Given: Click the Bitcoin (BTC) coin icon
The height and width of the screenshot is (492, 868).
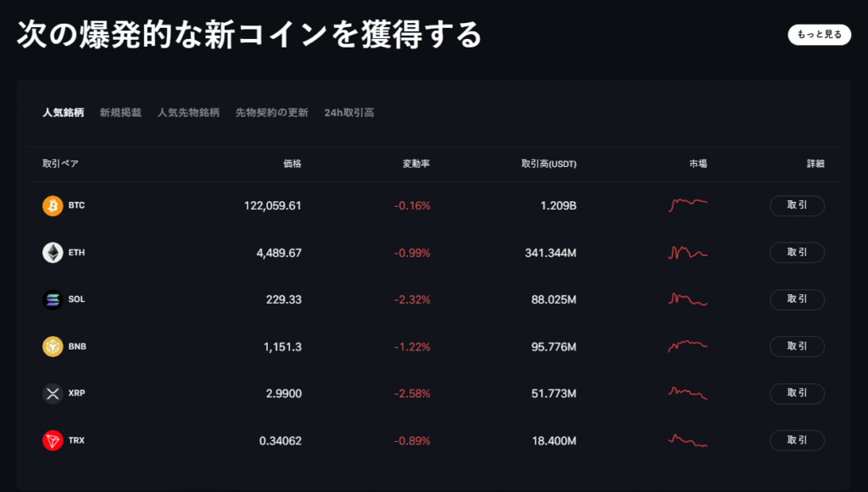Looking at the screenshot, I should click(53, 205).
